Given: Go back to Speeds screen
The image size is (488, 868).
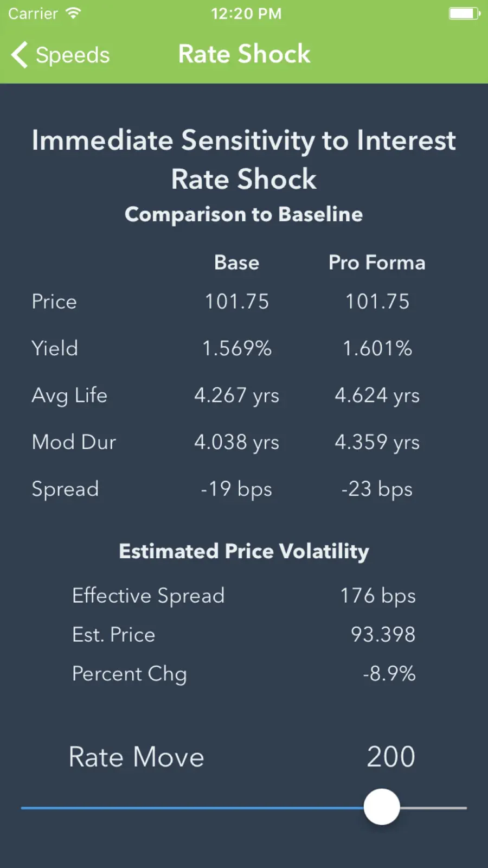Looking at the screenshot, I should coord(60,55).
